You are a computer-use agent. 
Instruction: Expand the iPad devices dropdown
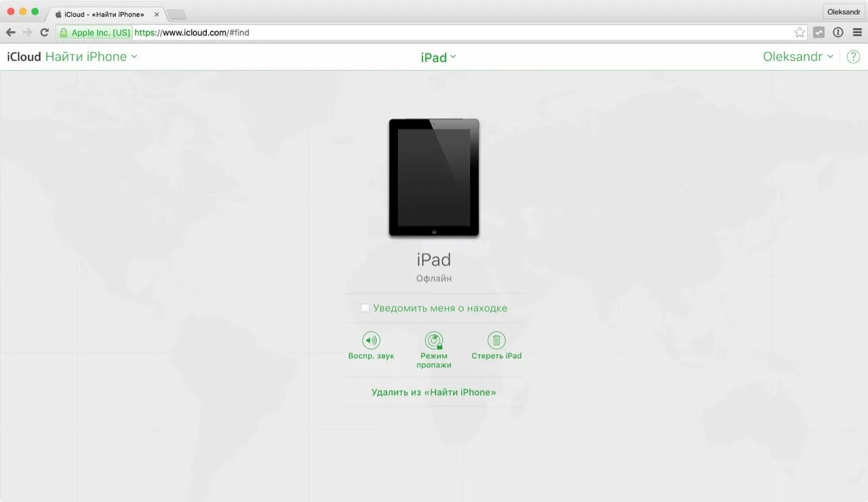(438, 58)
